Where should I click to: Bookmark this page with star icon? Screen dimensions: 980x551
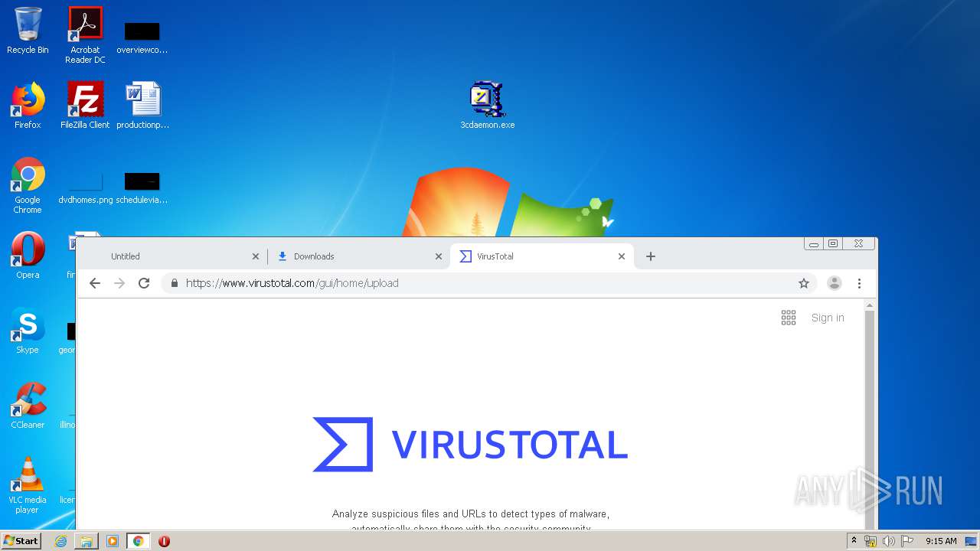tap(804, 283)
